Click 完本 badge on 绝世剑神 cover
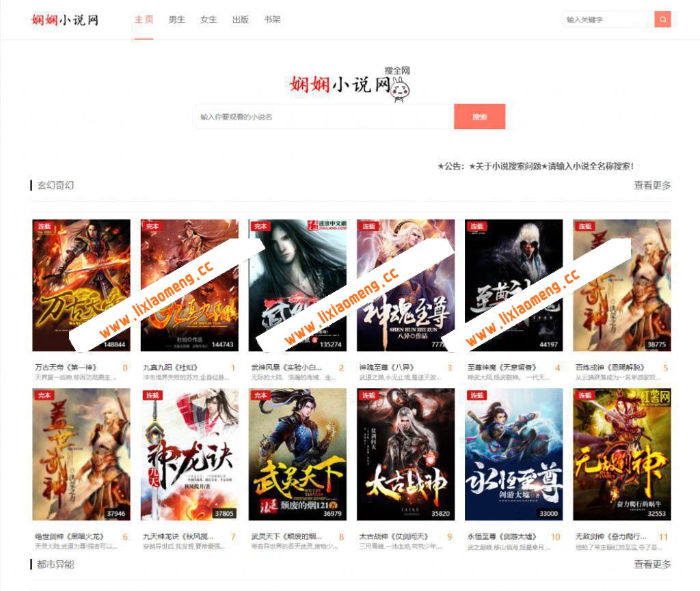The width and height of the screenshot is (700, 591). [44, 395]
